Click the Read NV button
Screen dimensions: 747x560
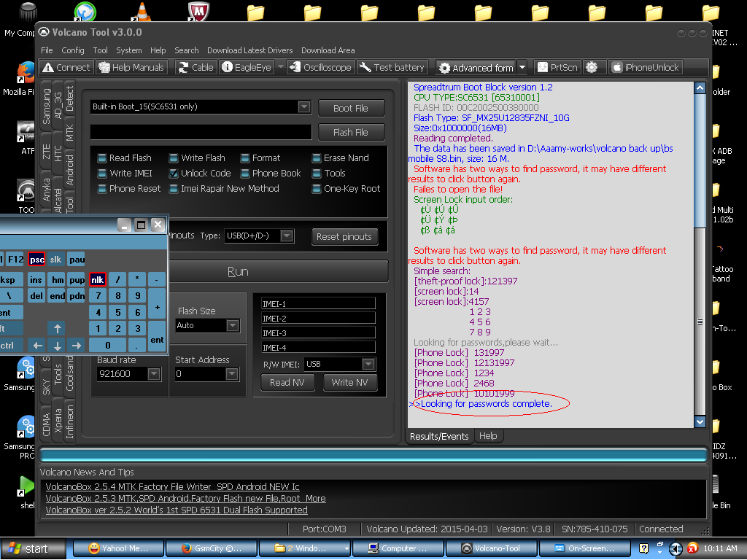pos(287,382)
